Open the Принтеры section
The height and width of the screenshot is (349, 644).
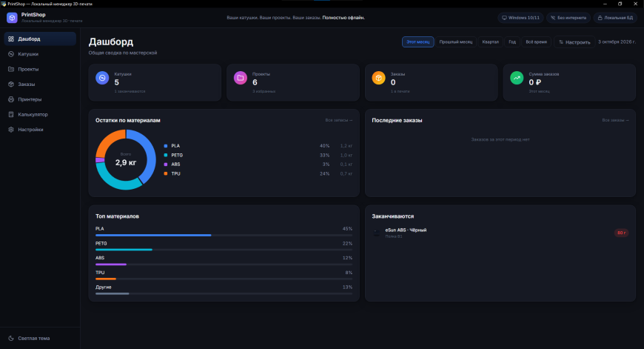pyautogui.click(x=40, y=99)
